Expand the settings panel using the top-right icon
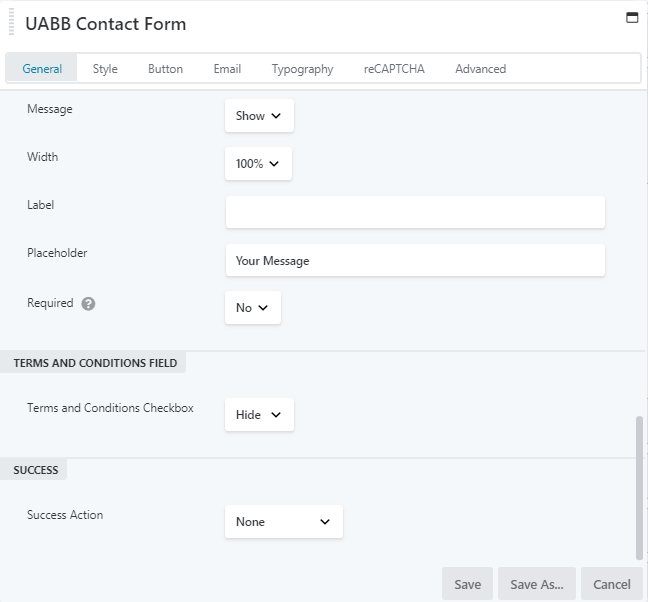This screenshot has width=648, height=602. 631,17
